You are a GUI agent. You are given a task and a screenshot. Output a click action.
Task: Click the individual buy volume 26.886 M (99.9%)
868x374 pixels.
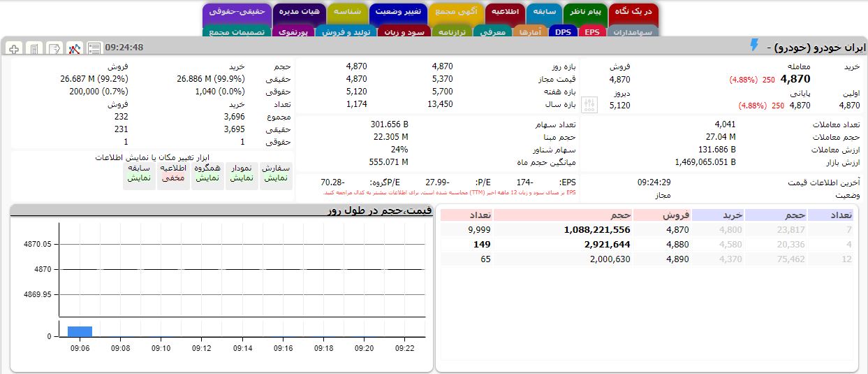(x=212, y=78)
